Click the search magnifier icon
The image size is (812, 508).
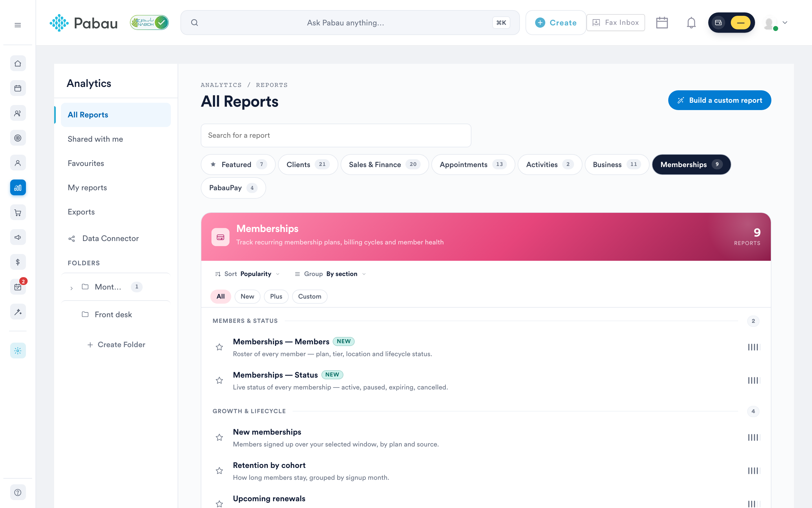[x=195, y=23]
